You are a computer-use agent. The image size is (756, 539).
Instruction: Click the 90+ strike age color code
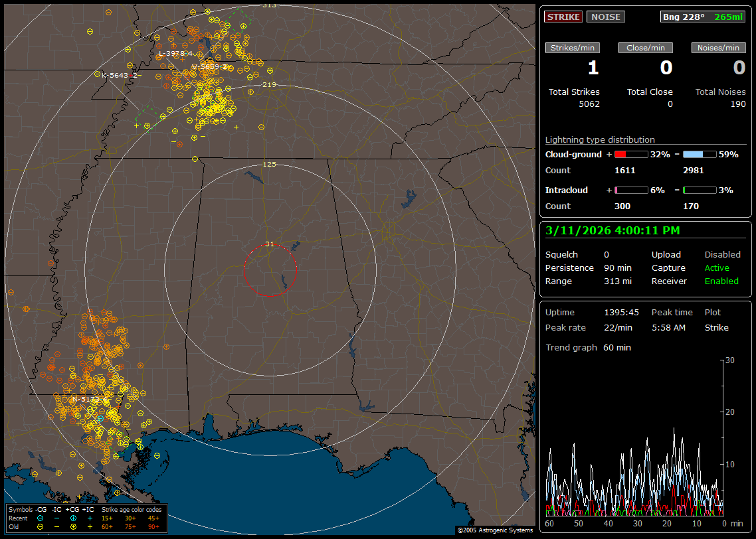click(x=152, y=526)
